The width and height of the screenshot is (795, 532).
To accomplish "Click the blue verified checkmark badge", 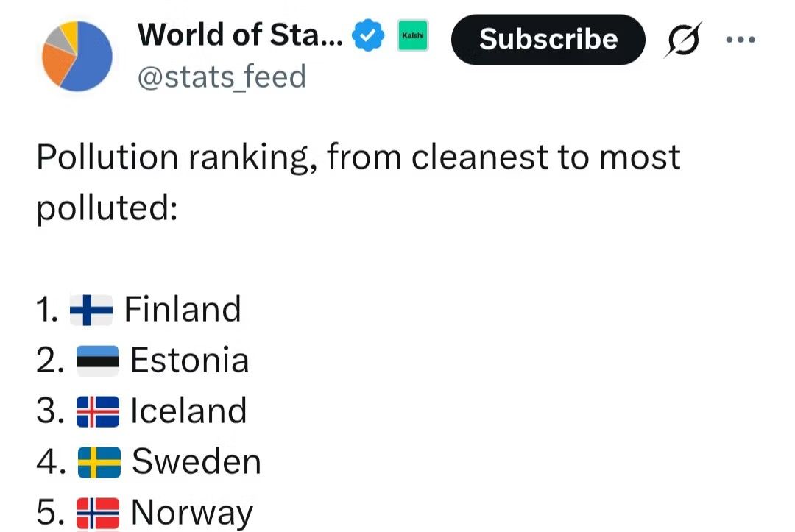I will (x=369, y=35).
